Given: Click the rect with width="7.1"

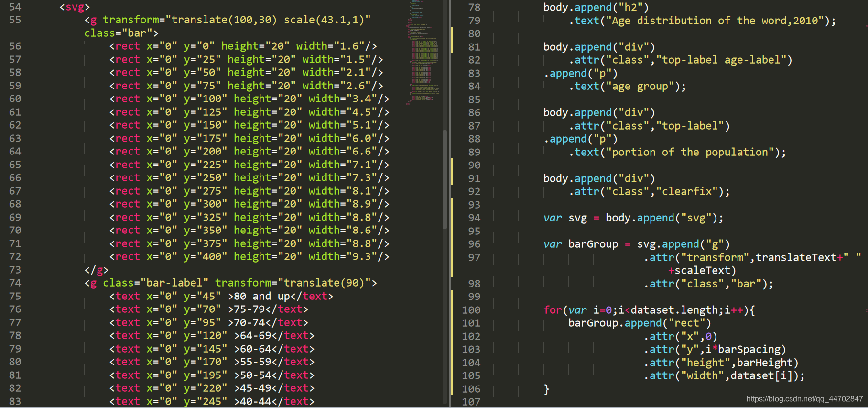Looking at the screenshot, I should click(250, 165).
